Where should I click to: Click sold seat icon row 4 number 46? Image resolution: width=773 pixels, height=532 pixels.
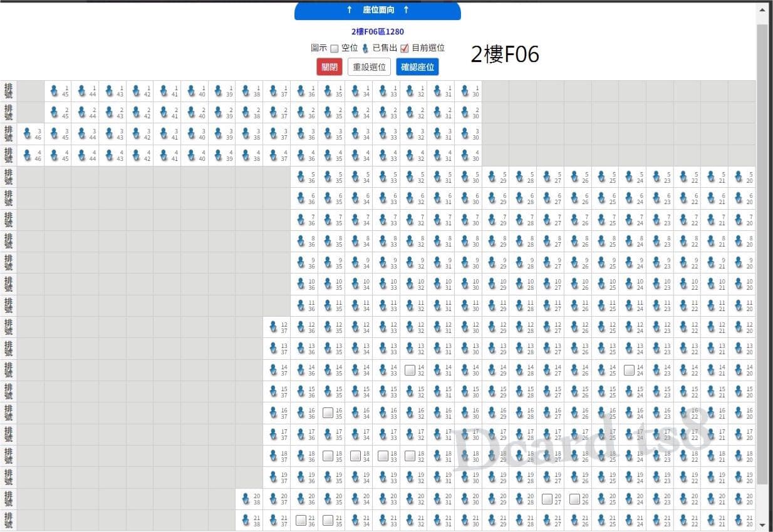(27, 155)
